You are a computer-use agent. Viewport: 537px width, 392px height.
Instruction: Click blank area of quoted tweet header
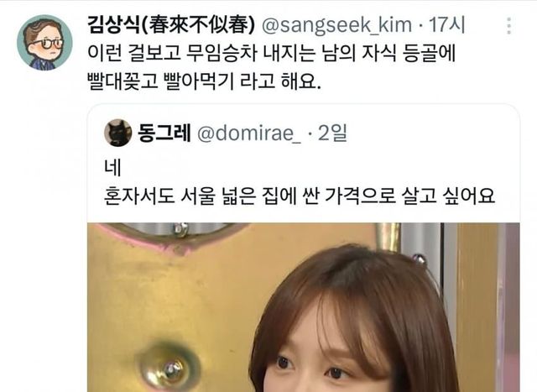click(x=431, y=133)
